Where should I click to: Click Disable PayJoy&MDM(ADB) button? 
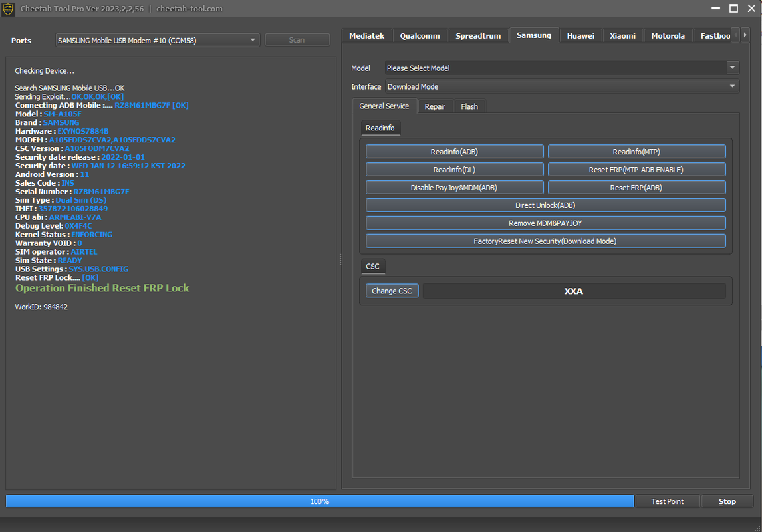[454, 188]
